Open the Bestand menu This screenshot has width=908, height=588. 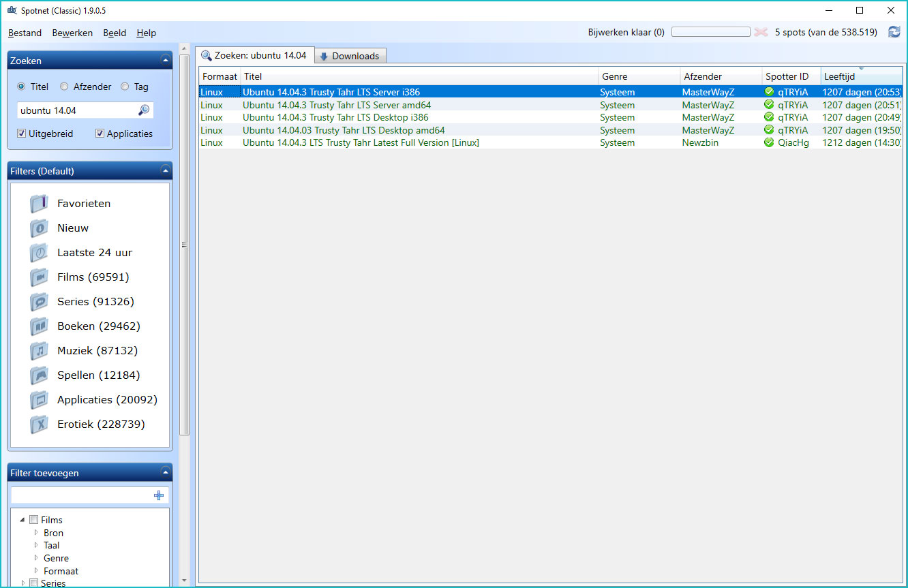[25, 33]
